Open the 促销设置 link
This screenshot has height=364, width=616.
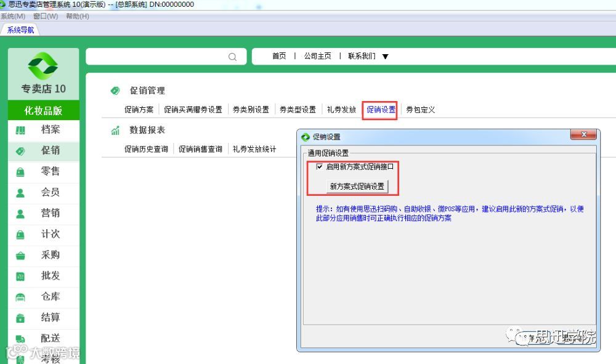click(x=381, y=110)
